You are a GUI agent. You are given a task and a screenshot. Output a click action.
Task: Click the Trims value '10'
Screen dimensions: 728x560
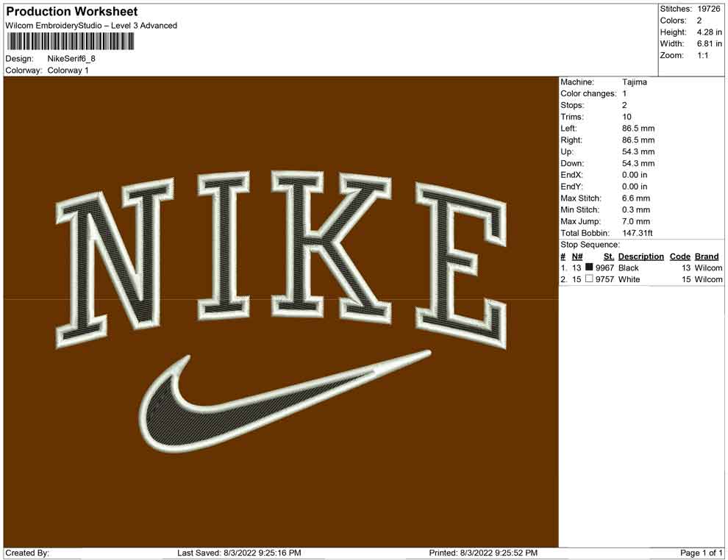pyautogui.click(x=627, y=117)
